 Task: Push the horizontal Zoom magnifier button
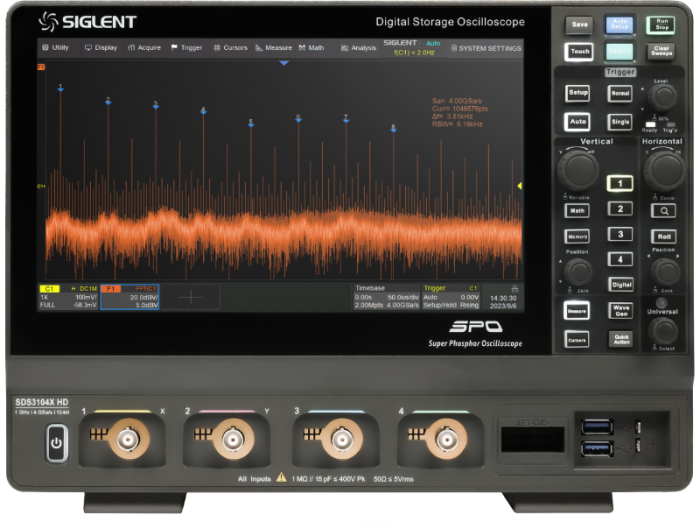664,211
